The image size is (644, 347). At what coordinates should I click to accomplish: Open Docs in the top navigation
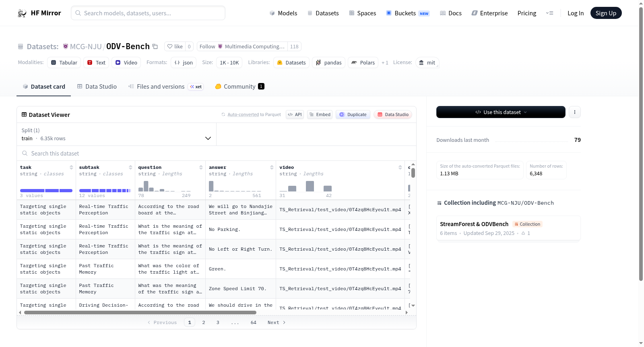tap(451, 13)
